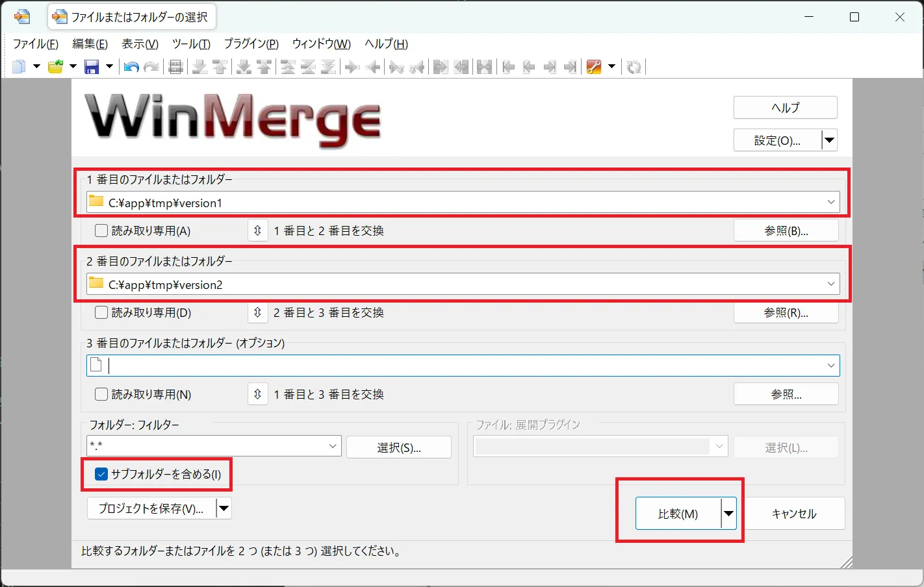Enable 読み取り専用(N) checkbox
This screenshot has height=587, width=924.
pos(101,394)
